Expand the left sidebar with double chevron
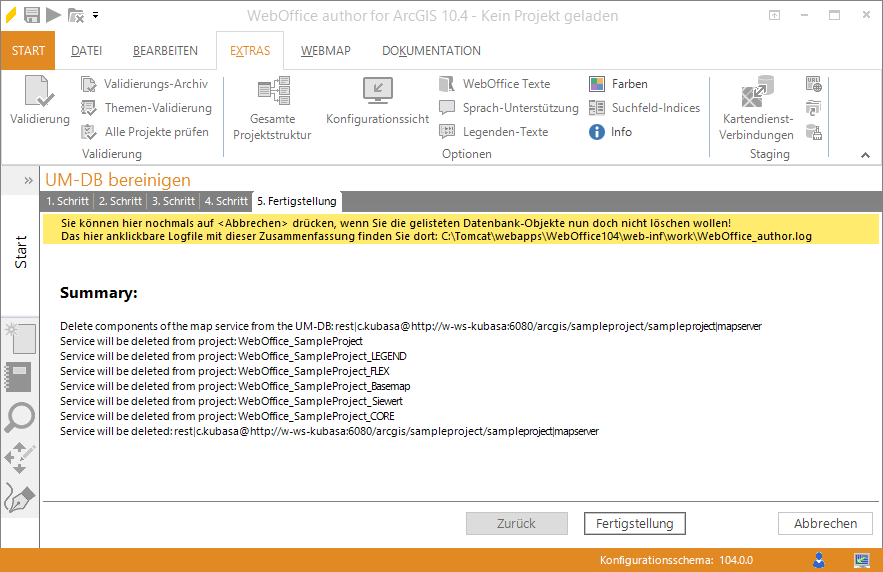Screen dimensions: 883x572 (28, 180)
